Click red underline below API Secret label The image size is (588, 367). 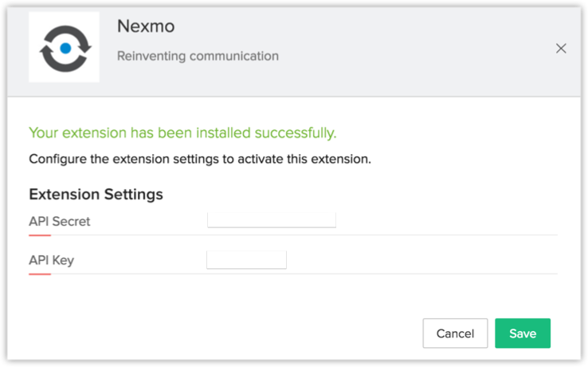pyautogui.click(x=40, y=235)
